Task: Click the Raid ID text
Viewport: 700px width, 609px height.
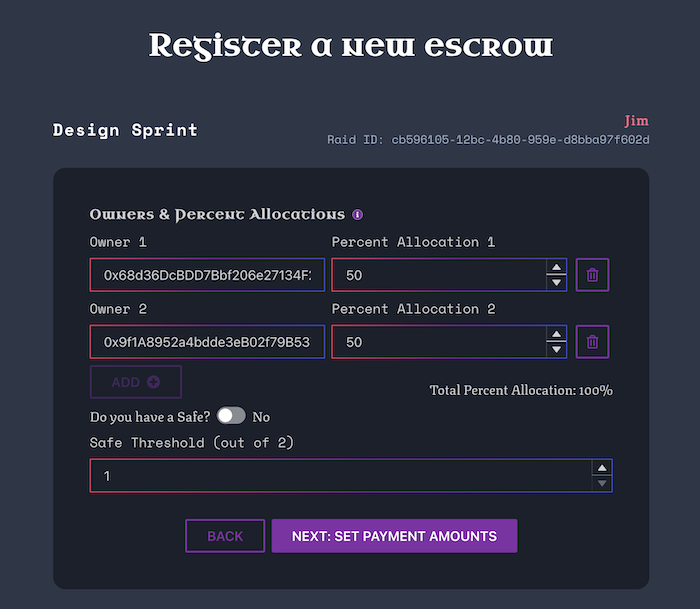Action: (x=488, y=140)
